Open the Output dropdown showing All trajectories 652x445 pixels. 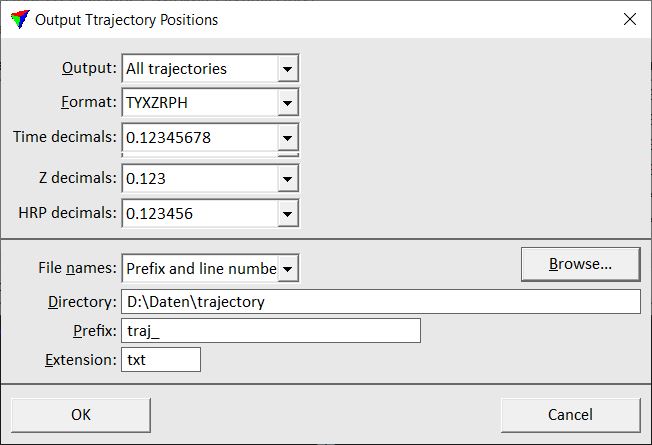[x=210, y=69]
